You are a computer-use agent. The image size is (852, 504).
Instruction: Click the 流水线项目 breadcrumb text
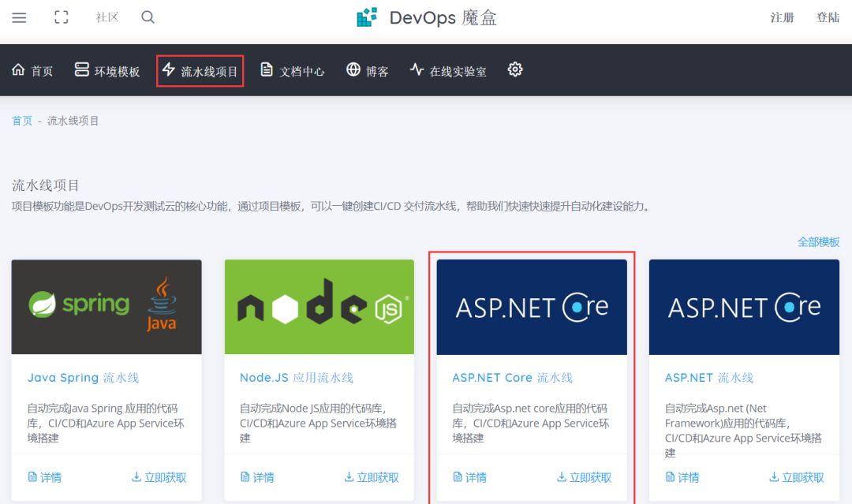tap(73, 121)
